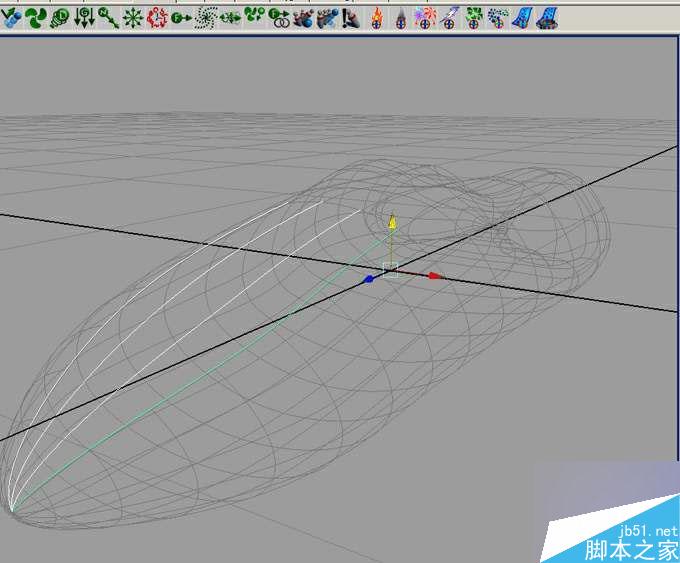Create the Curve Flow effect
Viewport: 680px width, 563px height.
point(522,18)
